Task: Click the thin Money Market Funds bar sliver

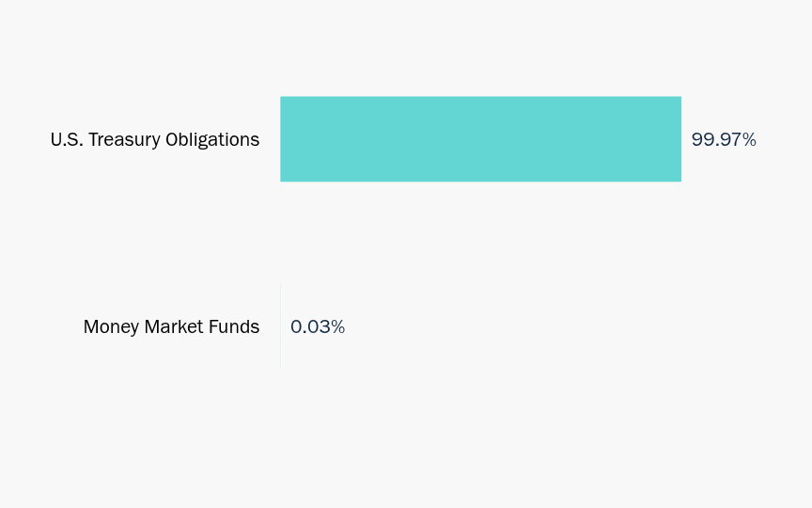Action: click(x=281, y=326)
